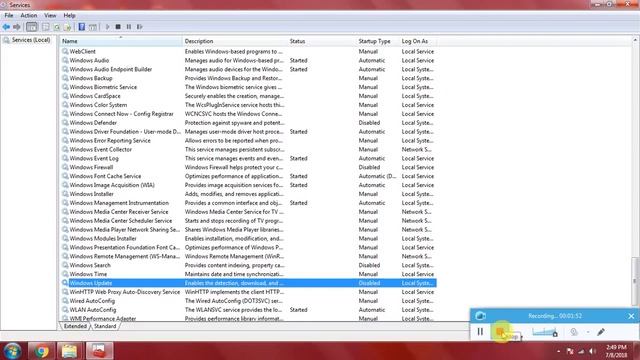Open the Windows Start button
Image resolution: width=640 pixels, height=360 pixels.
pos(12,351)
